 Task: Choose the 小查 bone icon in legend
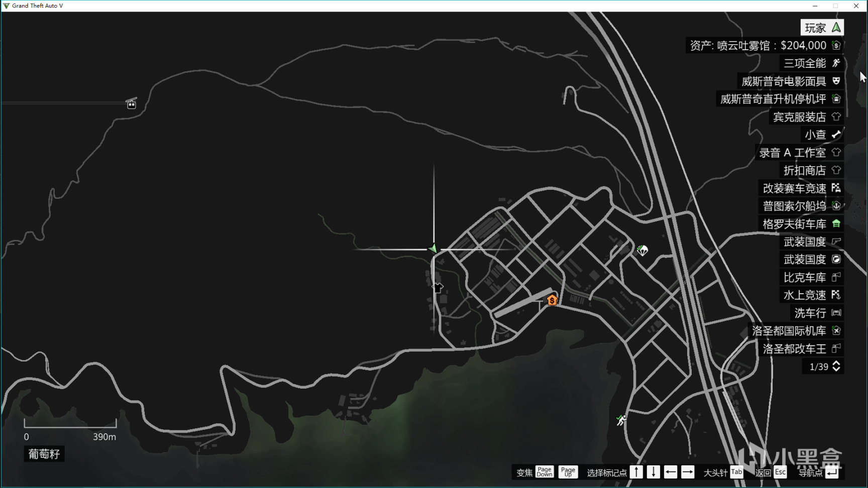836,135
